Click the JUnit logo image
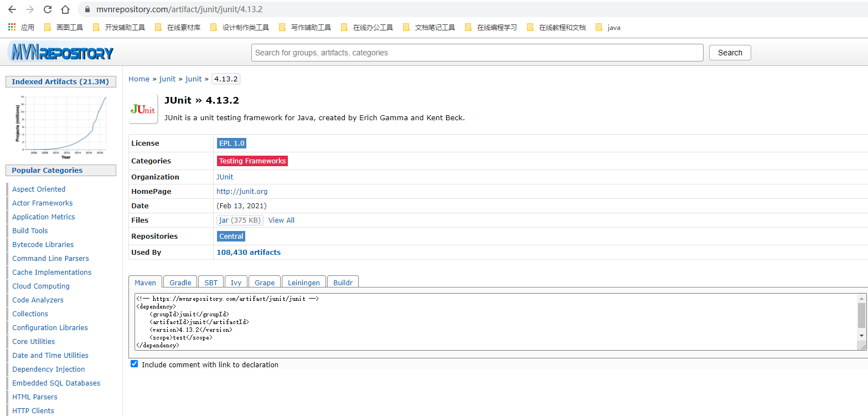The width and height of the screenshot is (868, 416). point(143,109)
